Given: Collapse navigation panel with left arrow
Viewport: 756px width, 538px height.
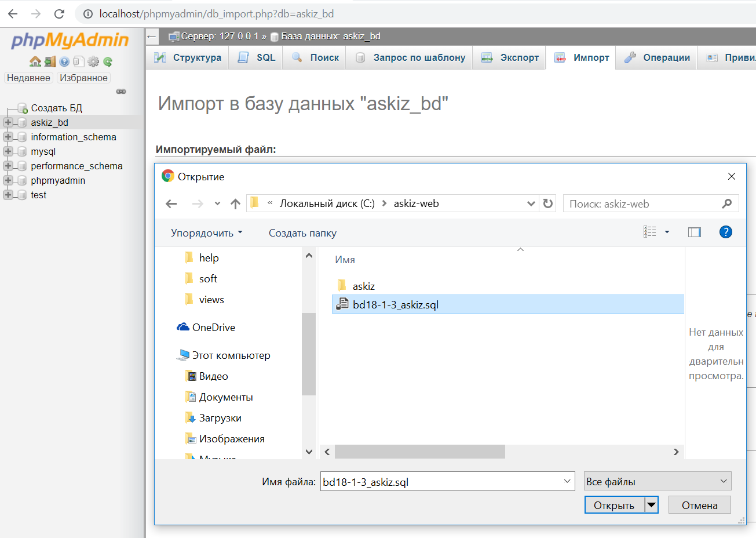Looking at the screenshot, I should (x=152, y=36).
